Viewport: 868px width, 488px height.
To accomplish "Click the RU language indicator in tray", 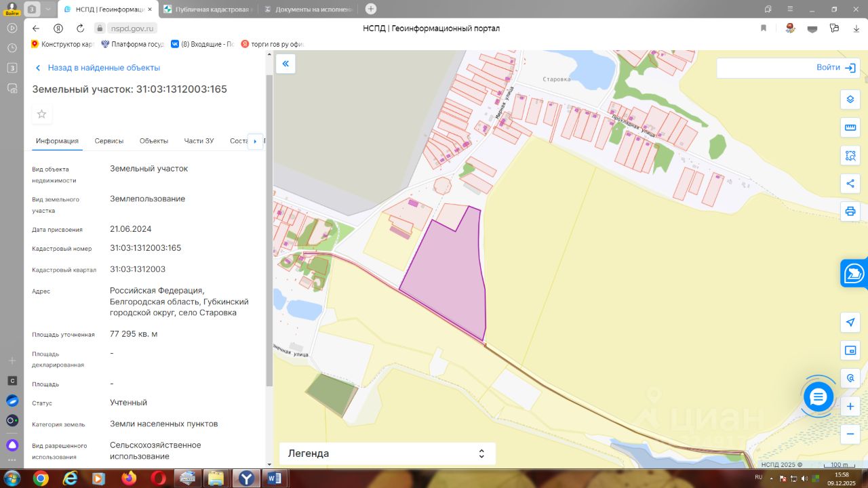I will [x=758, y=477].
